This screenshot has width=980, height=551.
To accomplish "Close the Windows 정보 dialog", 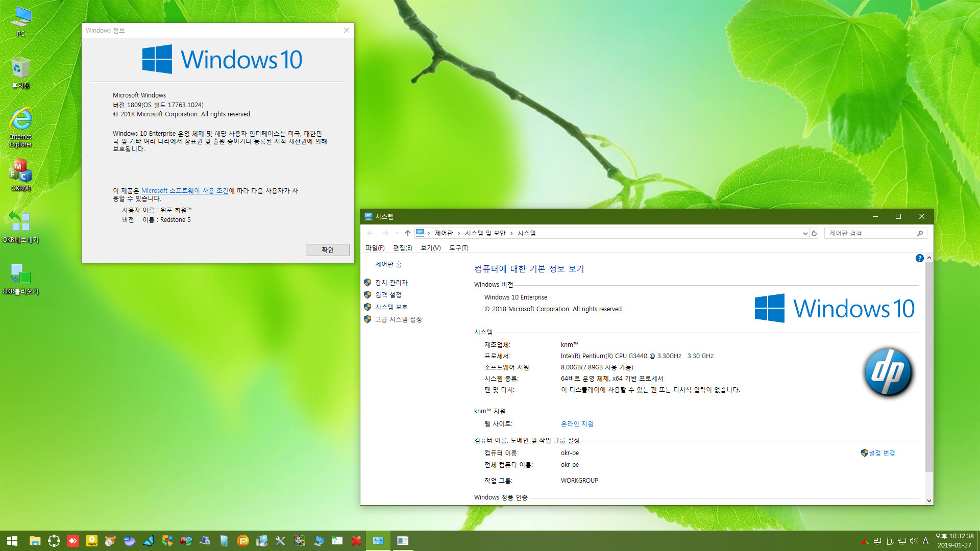I will pyautogui.click(x=347, y=30).
